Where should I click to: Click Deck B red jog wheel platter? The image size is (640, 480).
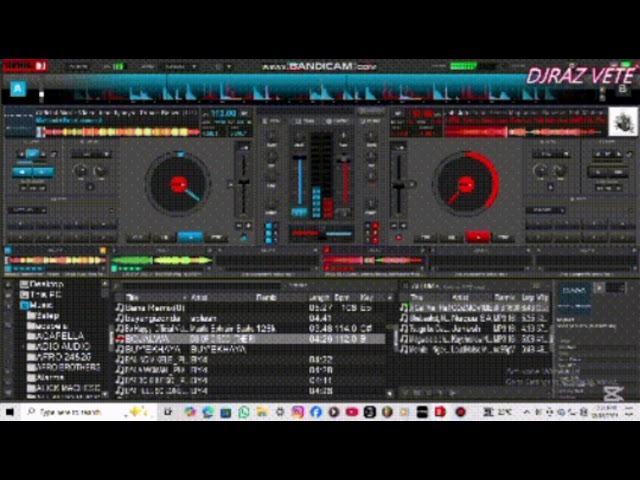[466, 184]
